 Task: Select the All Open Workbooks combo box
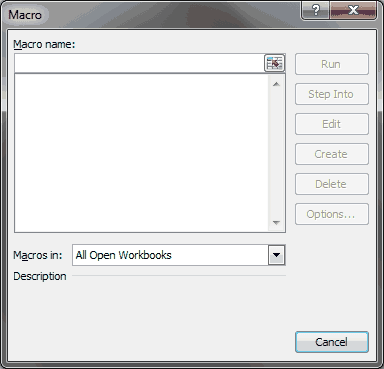(x=179, y=255)
